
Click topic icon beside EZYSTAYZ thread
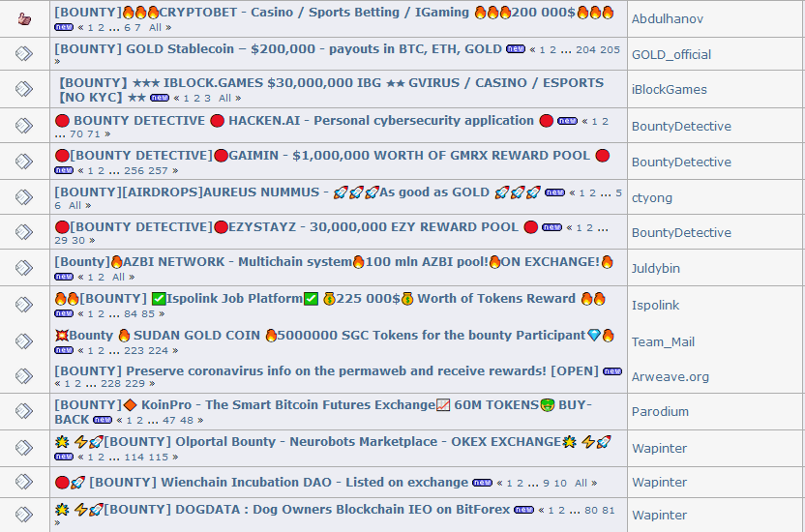tap(24, 232)
